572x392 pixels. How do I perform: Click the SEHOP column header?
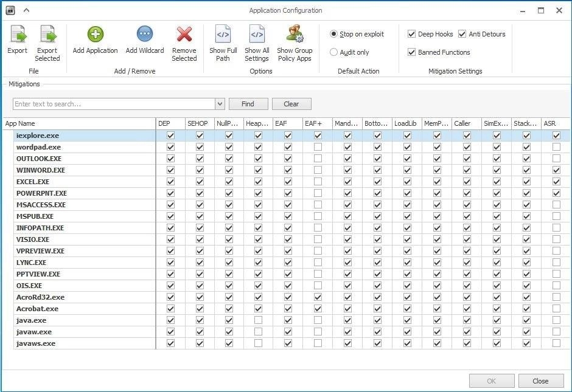200,123
